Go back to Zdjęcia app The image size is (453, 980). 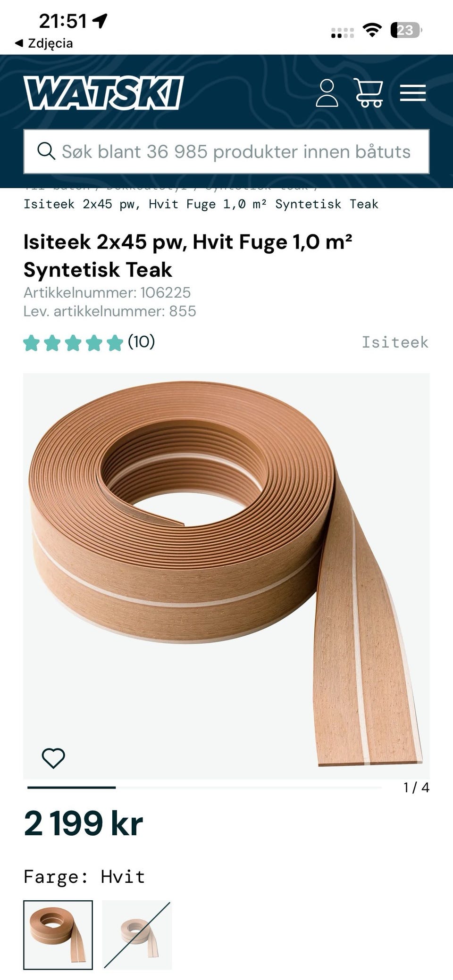click(44, 43)
